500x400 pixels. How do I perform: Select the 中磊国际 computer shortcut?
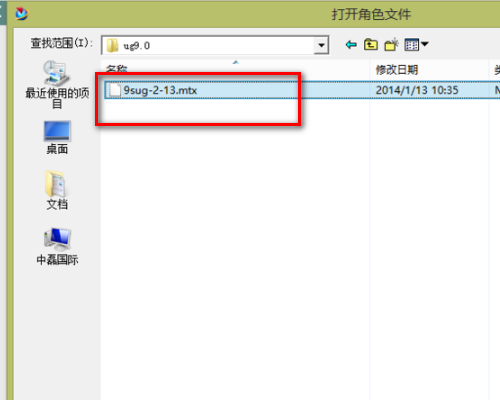pyautogui.click(x=57, y=246)
